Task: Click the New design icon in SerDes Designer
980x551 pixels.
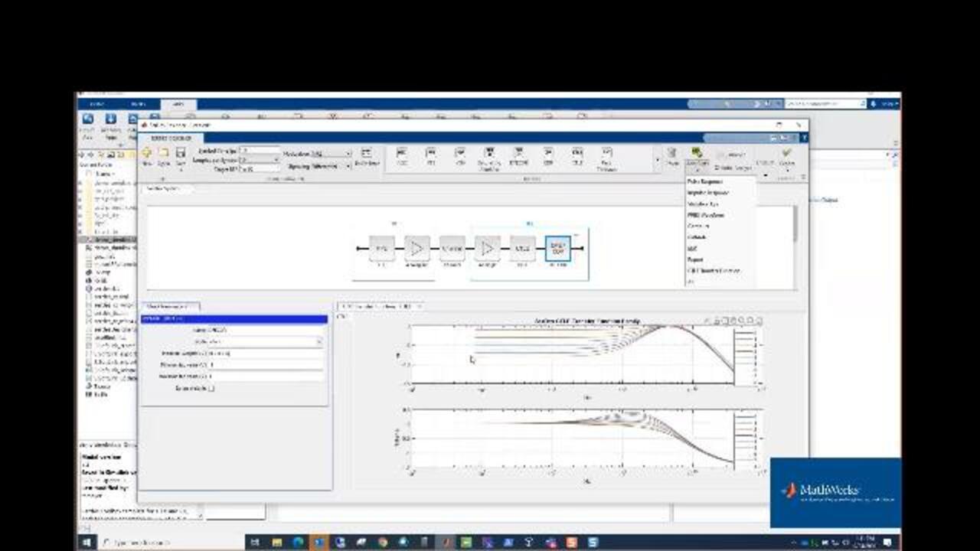Action: pos(147,153)
